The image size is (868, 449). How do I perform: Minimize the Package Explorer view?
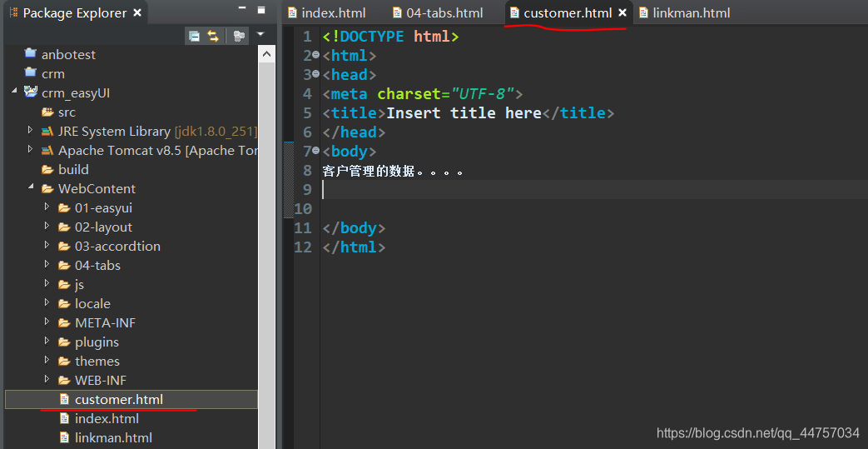[x=242, y=7]
